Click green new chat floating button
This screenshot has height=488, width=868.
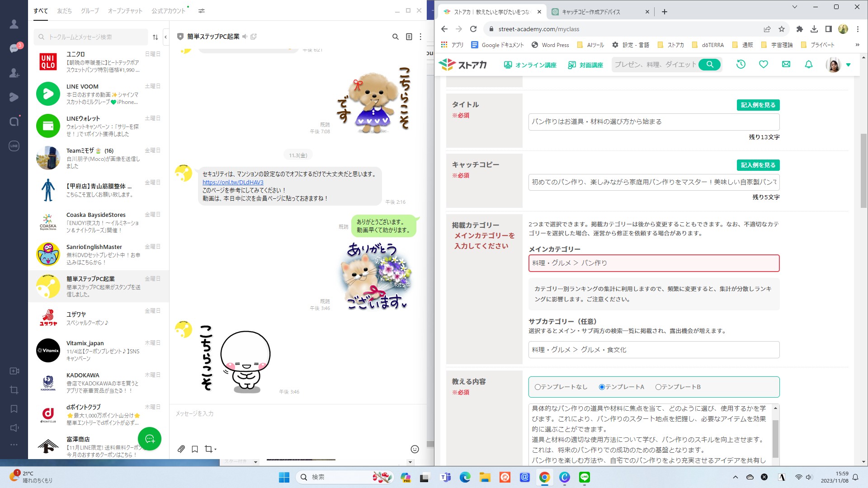pos(150,439)
